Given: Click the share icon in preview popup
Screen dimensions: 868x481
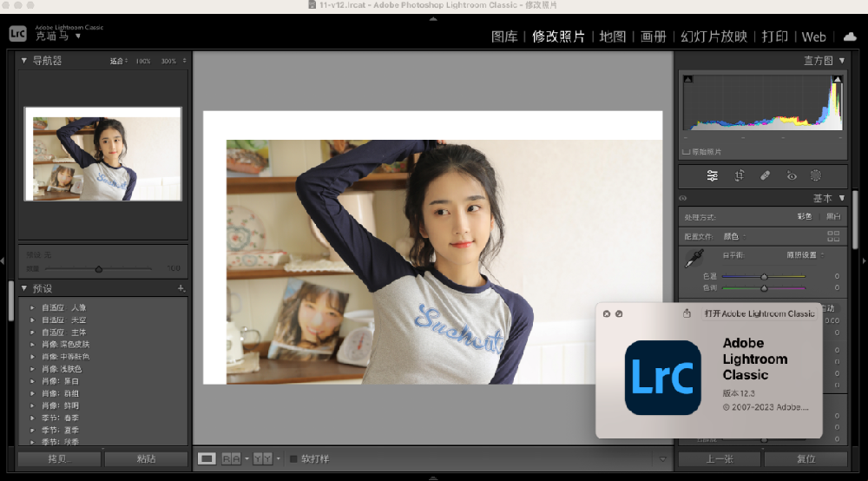Looking at the screenshot, I should (687, 313).
